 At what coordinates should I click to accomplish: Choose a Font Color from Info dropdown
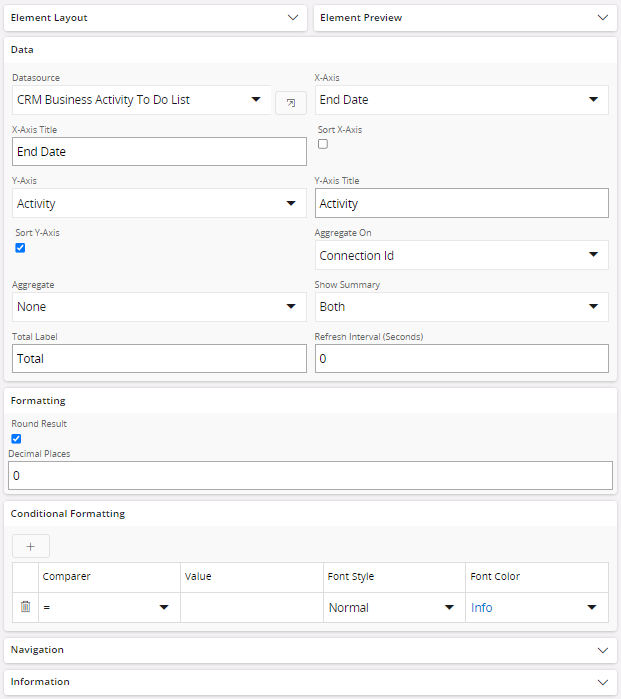point(536,608)
